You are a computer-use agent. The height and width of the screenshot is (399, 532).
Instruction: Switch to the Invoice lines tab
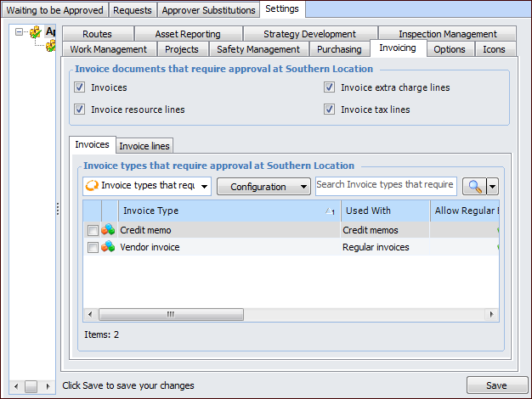coord(144,146)
